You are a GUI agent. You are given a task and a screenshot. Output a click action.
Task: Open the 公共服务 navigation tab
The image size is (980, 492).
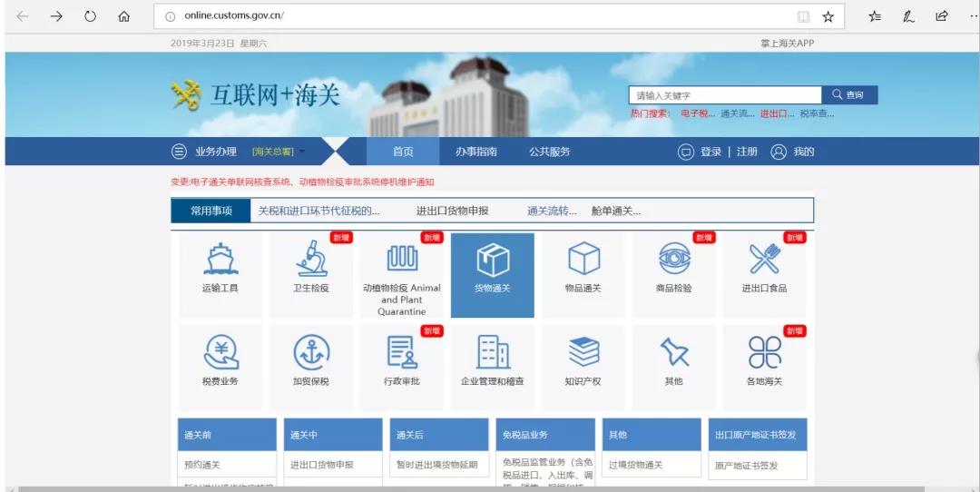[550, 152]
